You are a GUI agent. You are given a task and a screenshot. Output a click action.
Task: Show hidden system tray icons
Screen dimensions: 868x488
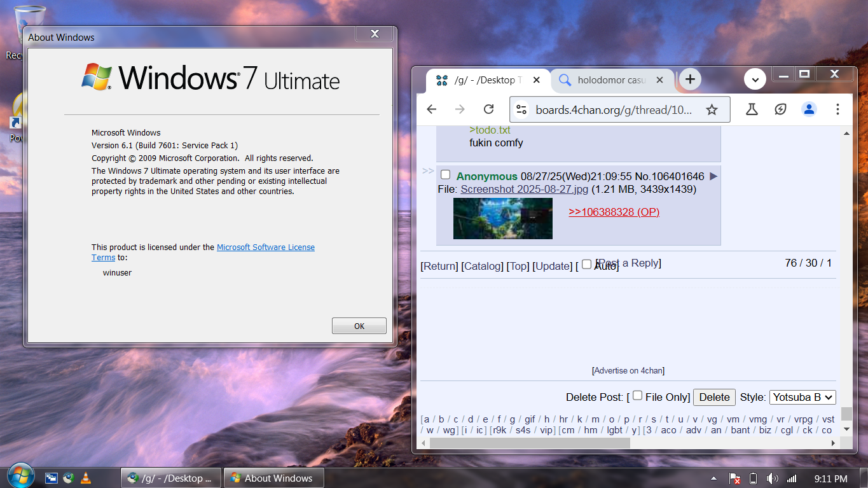(713, 478)
